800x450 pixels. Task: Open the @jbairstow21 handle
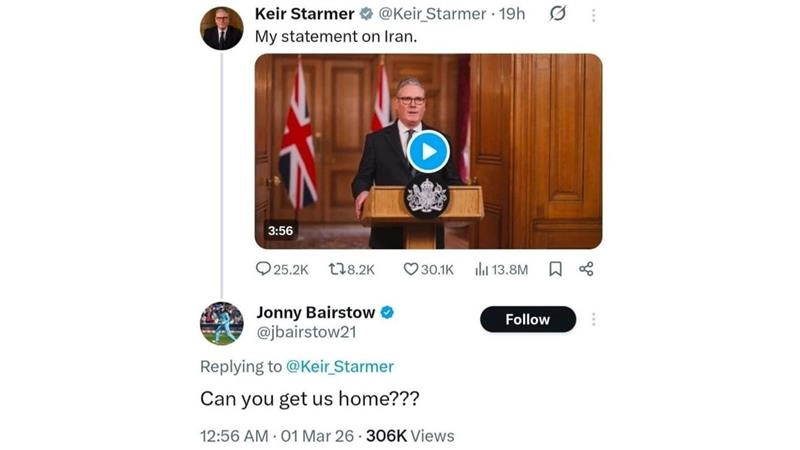[307, 332]
